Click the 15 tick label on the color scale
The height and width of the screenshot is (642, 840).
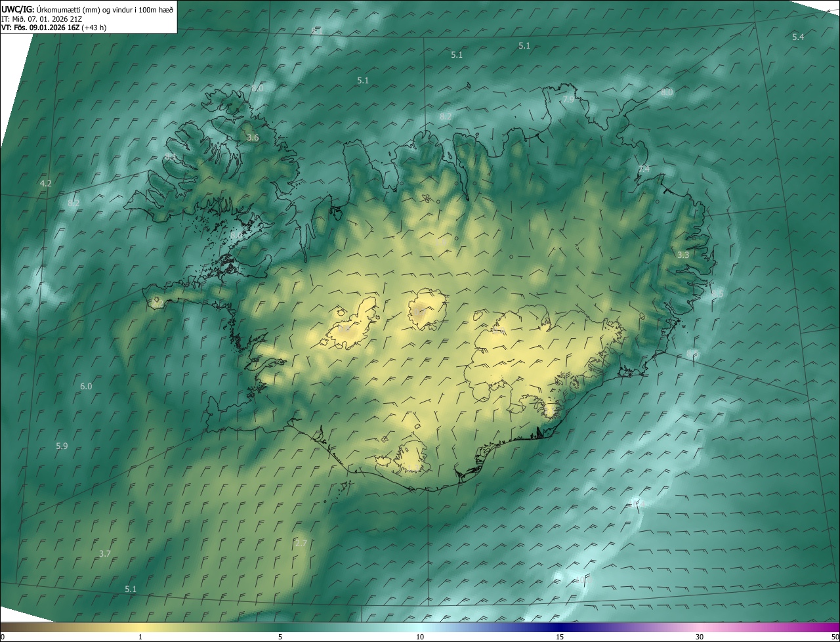560,637
